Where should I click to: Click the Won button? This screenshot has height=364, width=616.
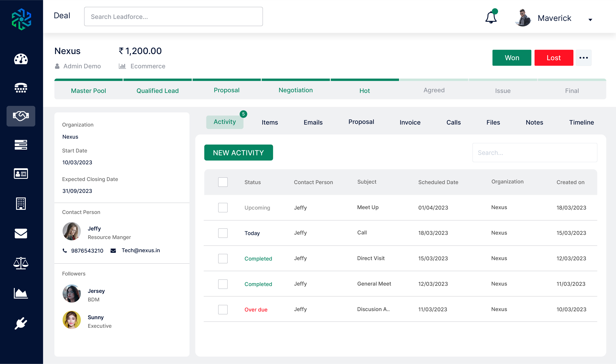(x=512, y=58)
